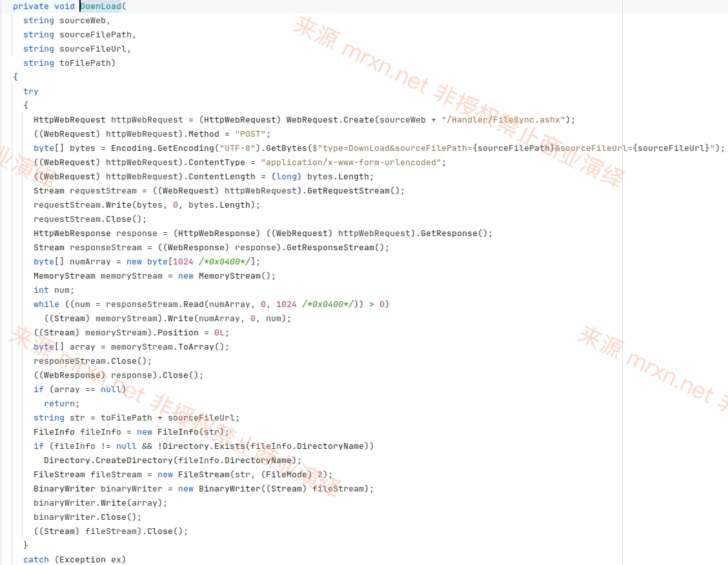This screenshot has height=565, width=728.
Task: Click the DownLoad method name
Action: click(x=101, y=6)
